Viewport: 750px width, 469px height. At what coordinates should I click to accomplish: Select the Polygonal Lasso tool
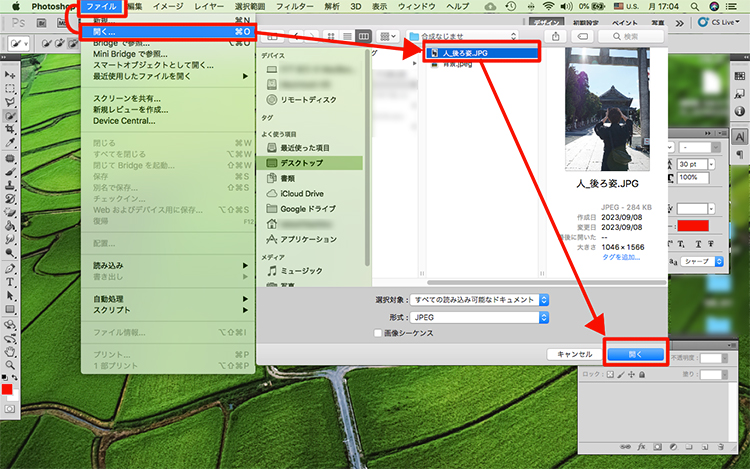coord(10,102)
